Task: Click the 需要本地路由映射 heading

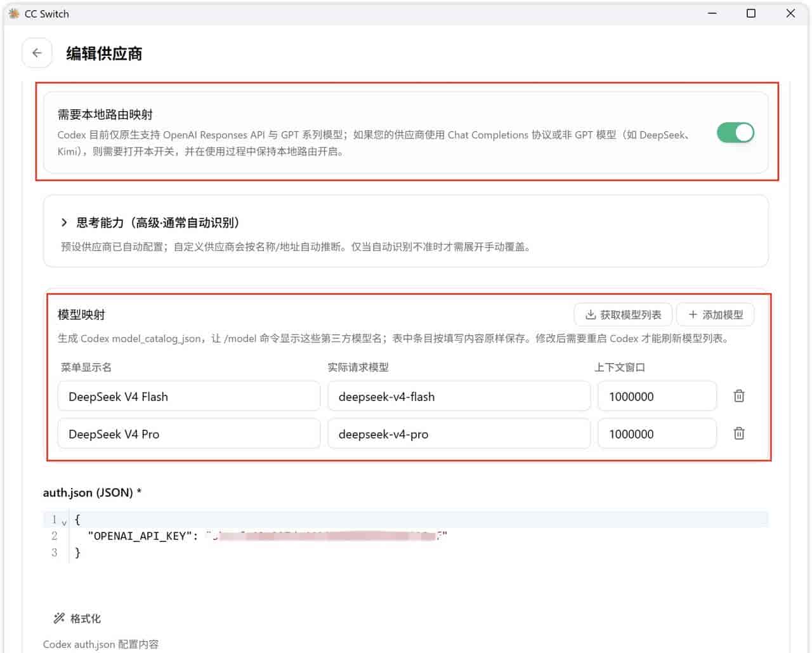Action: click(x=105, y=114)
